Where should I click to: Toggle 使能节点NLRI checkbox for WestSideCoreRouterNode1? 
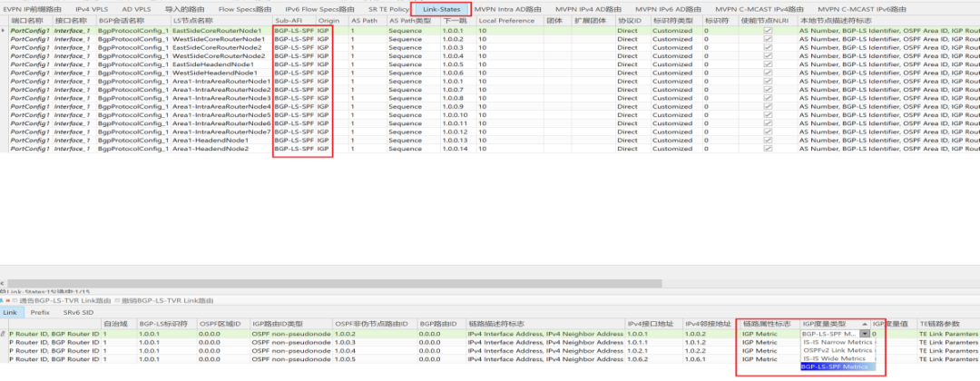768,40
